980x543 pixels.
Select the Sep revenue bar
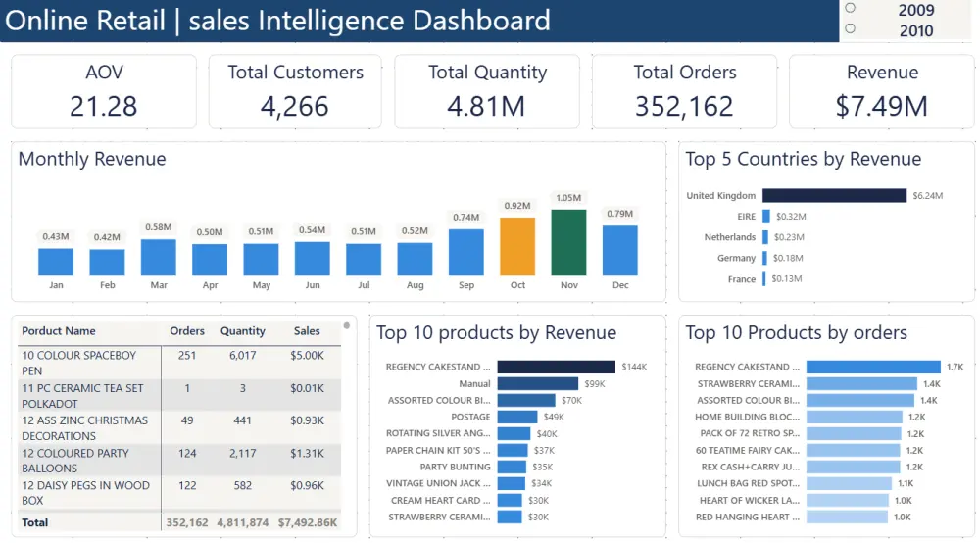[465, 253]
